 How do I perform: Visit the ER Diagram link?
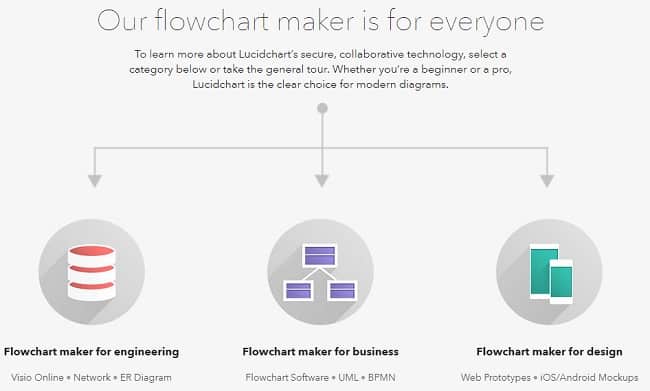click(x=146, y=378)
